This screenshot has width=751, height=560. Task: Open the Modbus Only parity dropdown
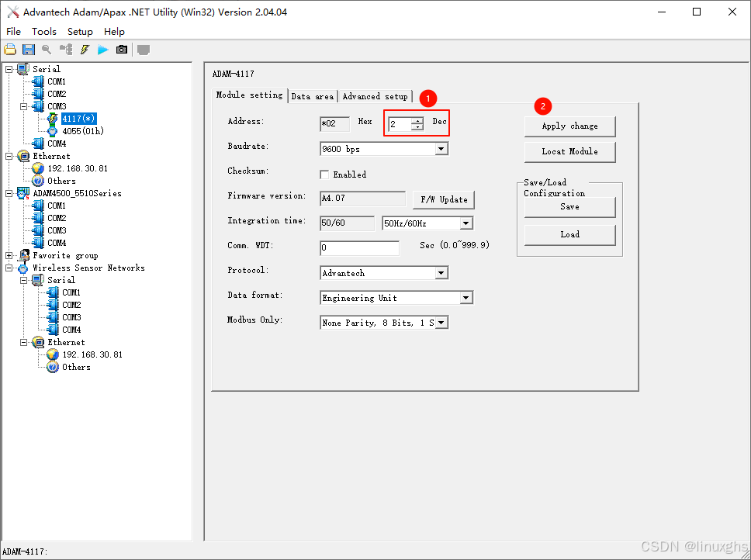pyautogui.click(x=441, y=323)
